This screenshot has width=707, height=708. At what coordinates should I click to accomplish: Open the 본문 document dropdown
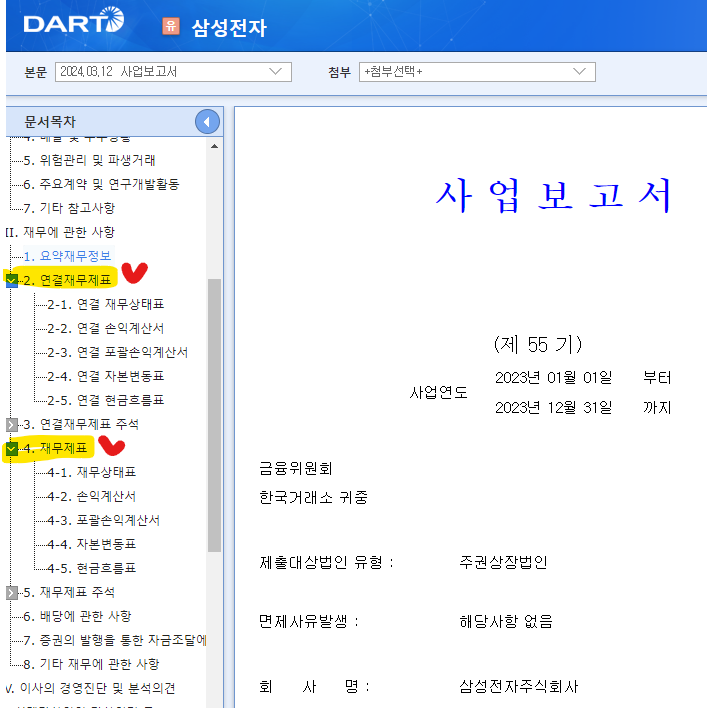click(x=173, y=72)
